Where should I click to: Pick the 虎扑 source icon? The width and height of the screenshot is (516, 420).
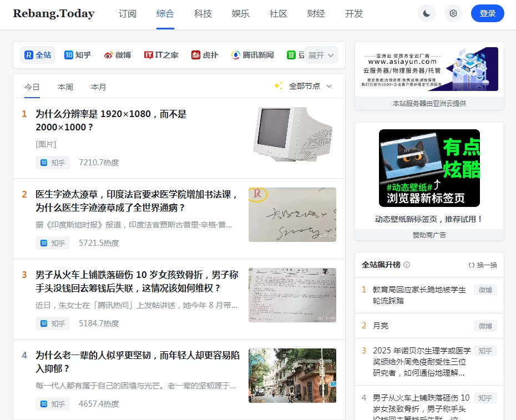[196, 55]
